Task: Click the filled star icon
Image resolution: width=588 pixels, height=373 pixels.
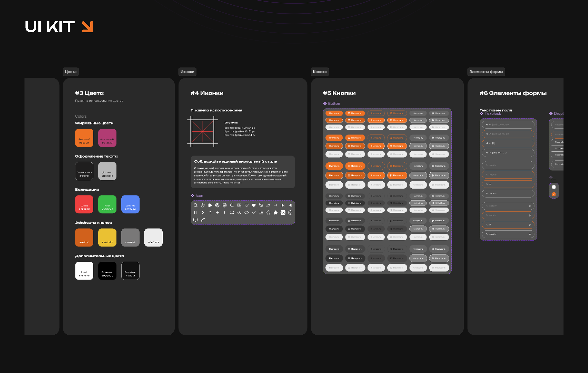Action: click(275, 213)
